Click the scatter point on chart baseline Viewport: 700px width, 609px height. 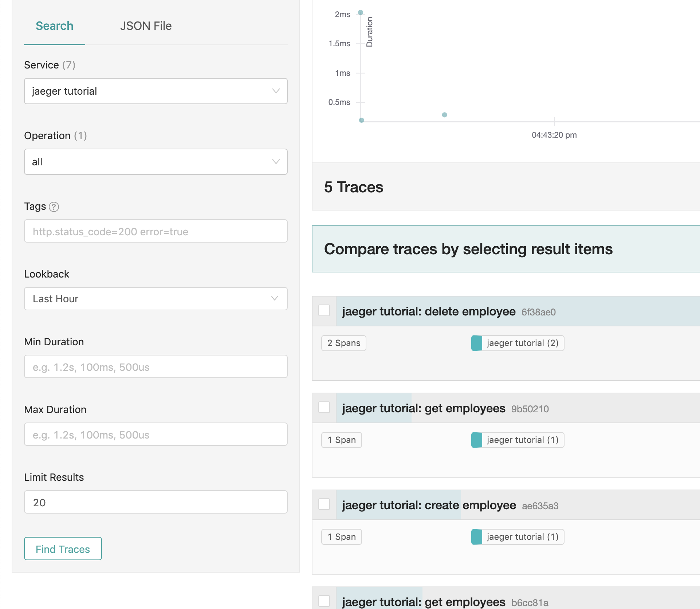361,120
